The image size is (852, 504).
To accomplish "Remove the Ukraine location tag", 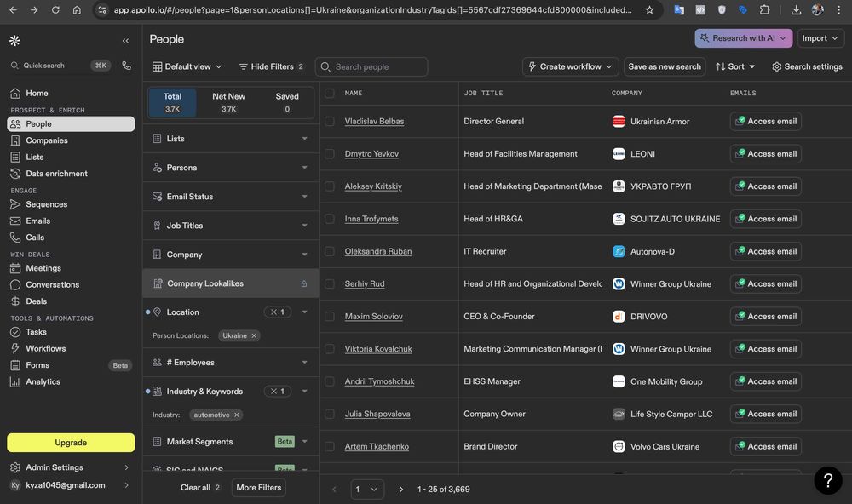I will pyautogui.click(x=254, y=335).
